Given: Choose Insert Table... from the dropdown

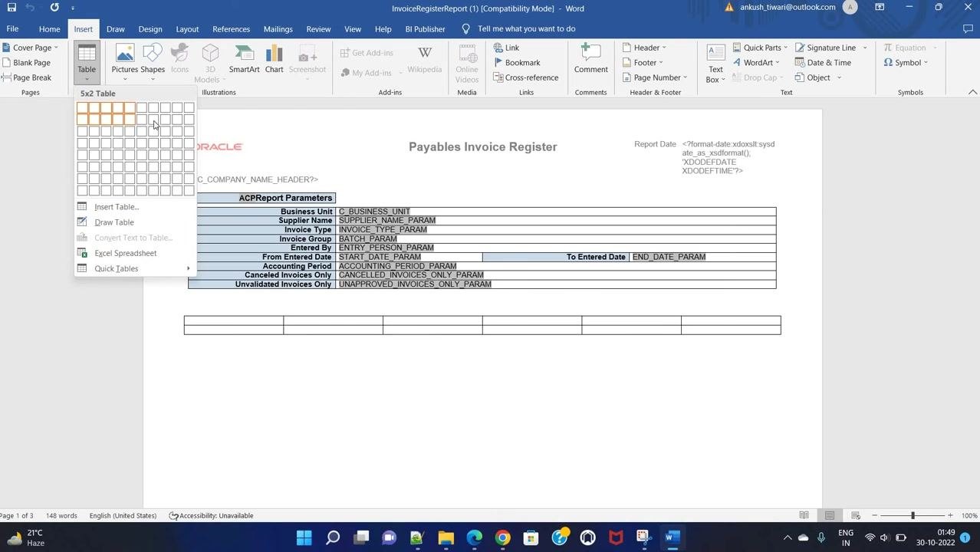Looking at the screenshot, I should pyautogui.click(x=117, y=207).
